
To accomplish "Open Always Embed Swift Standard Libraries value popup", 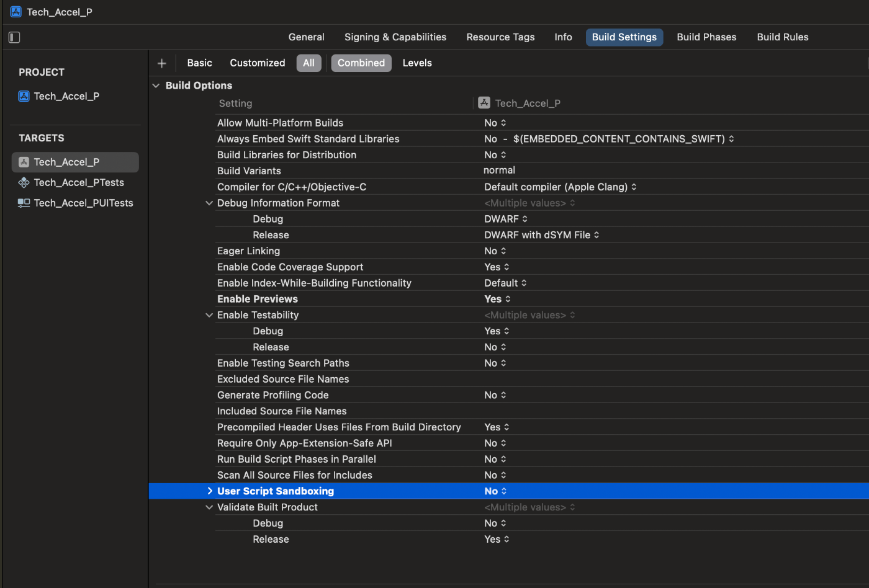I will 609,139.
